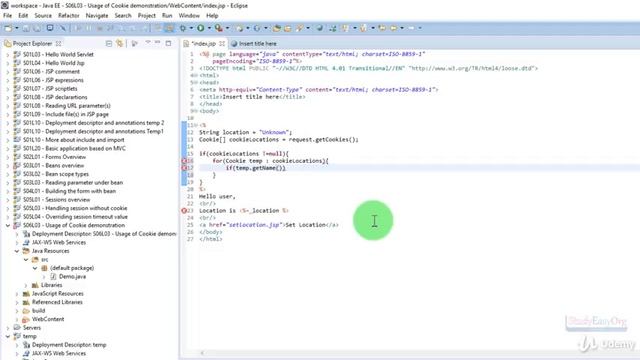The image size is (640, 360).
Task: Open the Window menu
Action: click(x=189, y=16)
